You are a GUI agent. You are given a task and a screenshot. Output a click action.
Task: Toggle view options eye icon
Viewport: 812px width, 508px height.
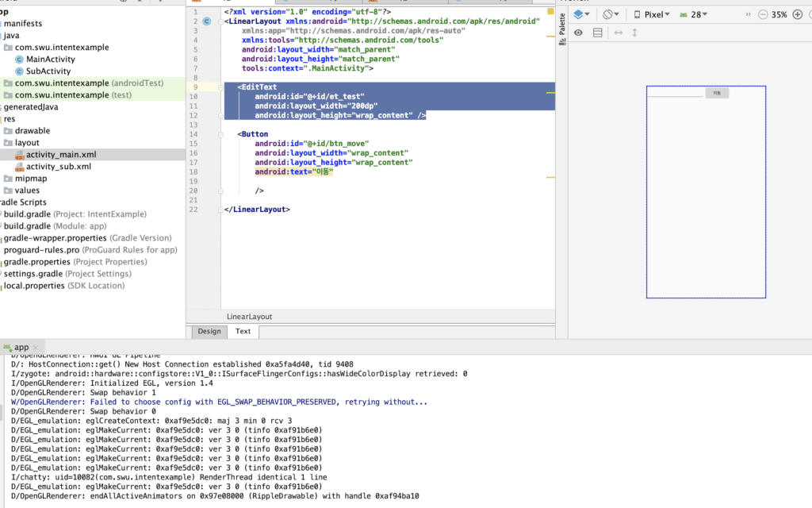click(578, 33)
